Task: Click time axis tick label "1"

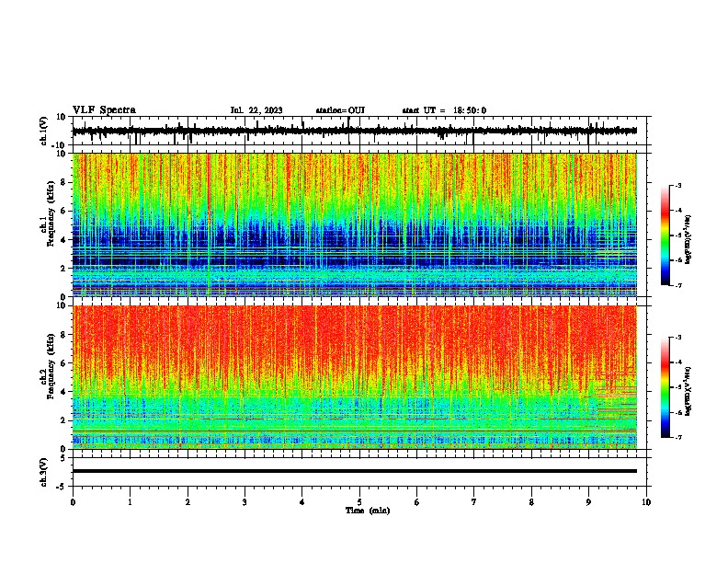Action: [x=130, y=502]
